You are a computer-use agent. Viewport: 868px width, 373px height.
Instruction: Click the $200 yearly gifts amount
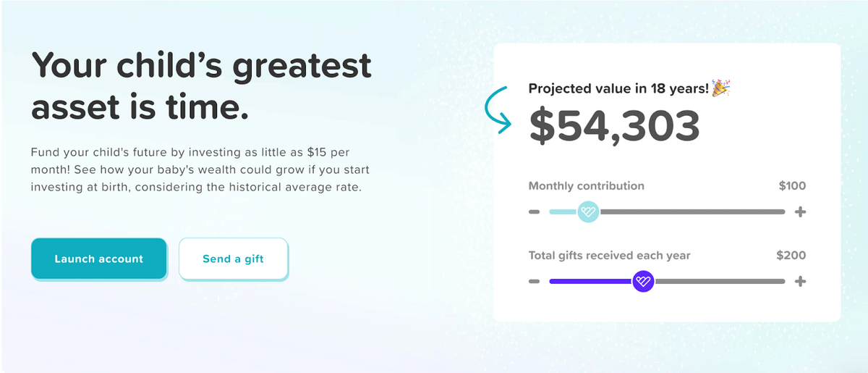pyautogui.click(x=791, y=256)
